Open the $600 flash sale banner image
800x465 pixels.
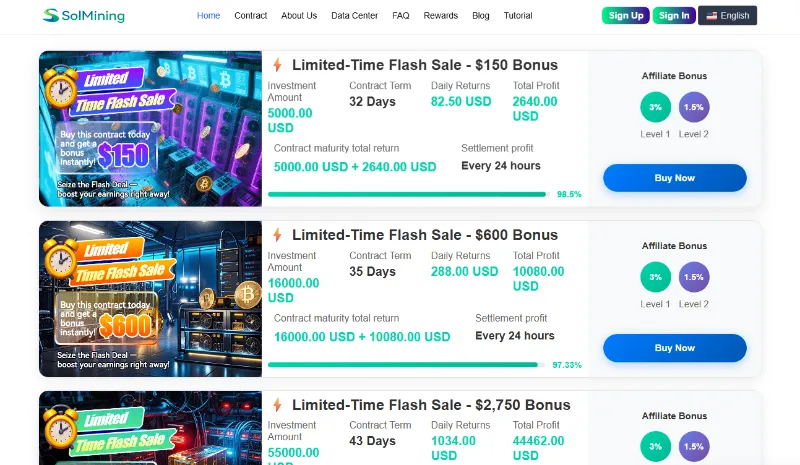(x=150, y=298)
